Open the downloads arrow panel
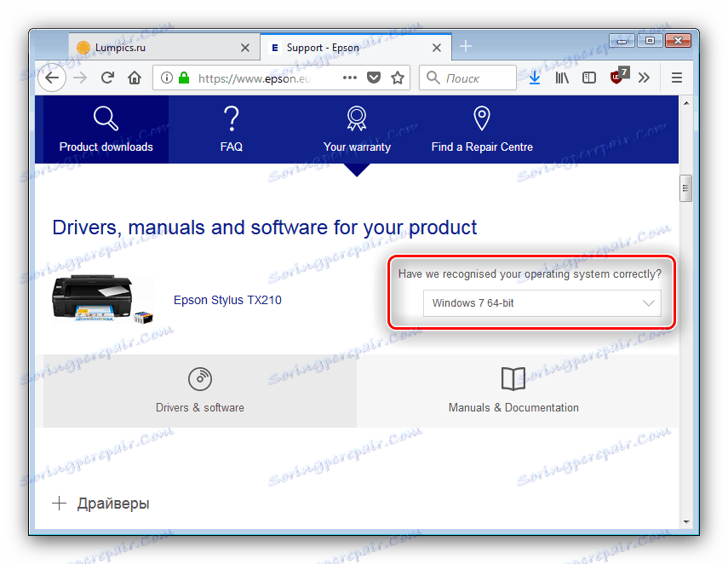 point(535,78)
